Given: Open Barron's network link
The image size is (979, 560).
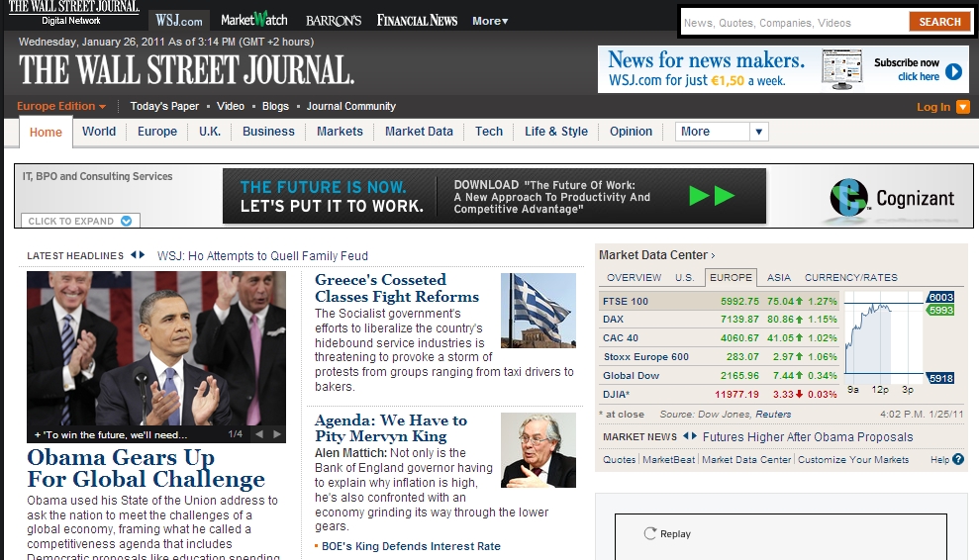Looking at the screenshot, I should pos(334,21).
